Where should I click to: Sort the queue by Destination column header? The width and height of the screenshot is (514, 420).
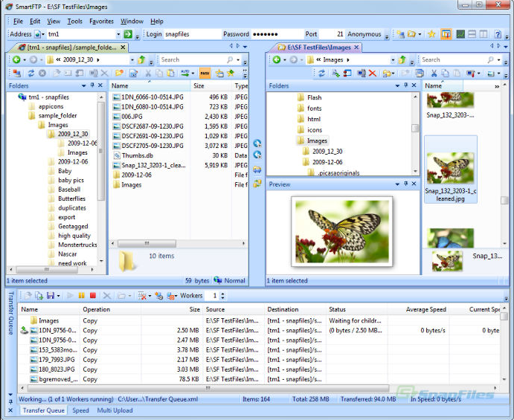(x=283, y=309)
